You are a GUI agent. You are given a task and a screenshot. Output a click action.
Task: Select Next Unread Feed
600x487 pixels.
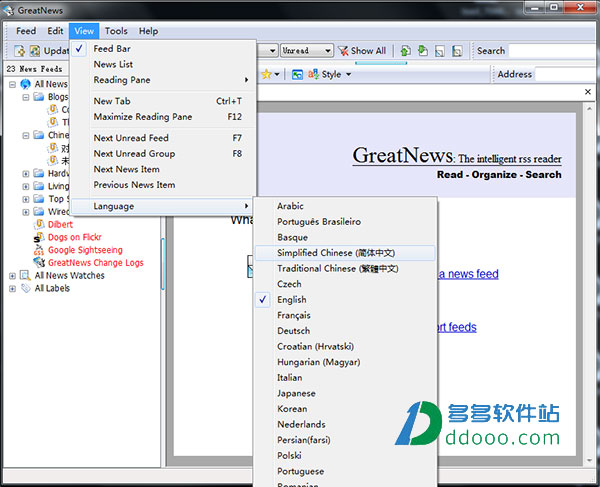coord(163,138)
